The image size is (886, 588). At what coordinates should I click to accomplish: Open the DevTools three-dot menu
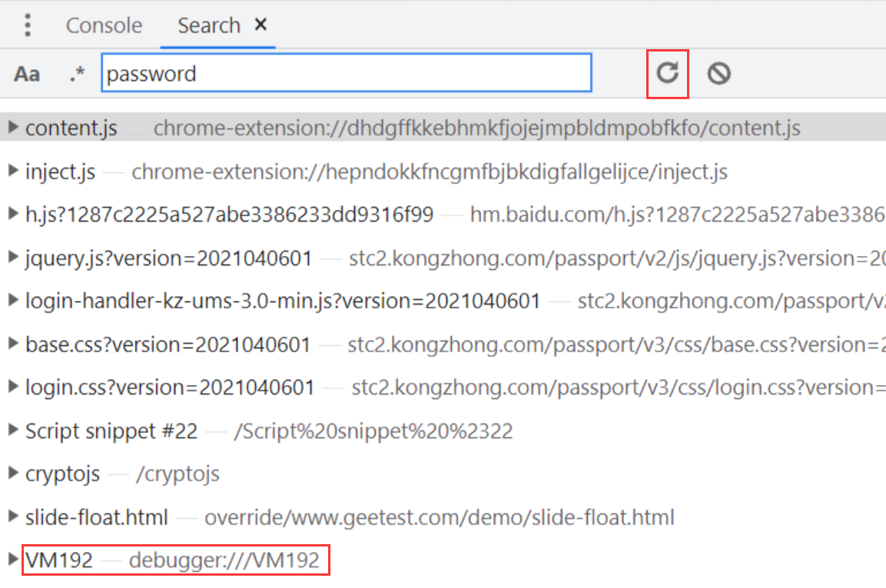coord(28,25)
